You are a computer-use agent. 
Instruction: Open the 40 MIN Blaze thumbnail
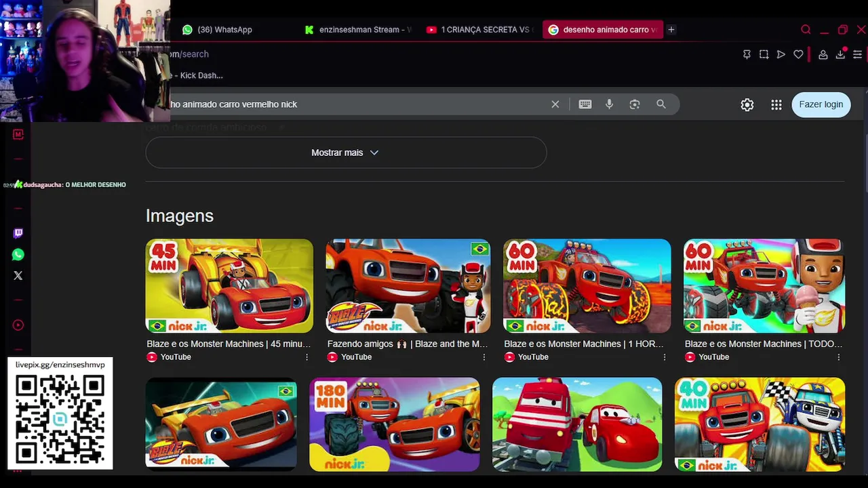click(x=759, y=424)
